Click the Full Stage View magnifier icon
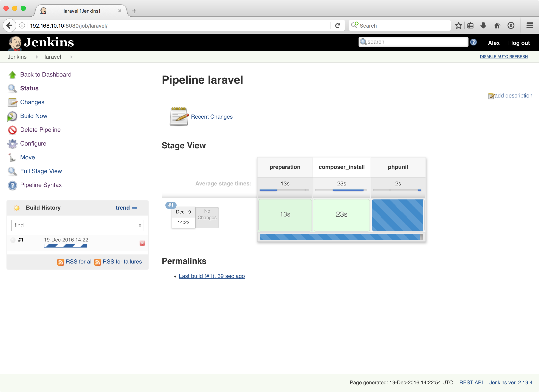This screenshot has width=539, height=392. coord(12,171)
